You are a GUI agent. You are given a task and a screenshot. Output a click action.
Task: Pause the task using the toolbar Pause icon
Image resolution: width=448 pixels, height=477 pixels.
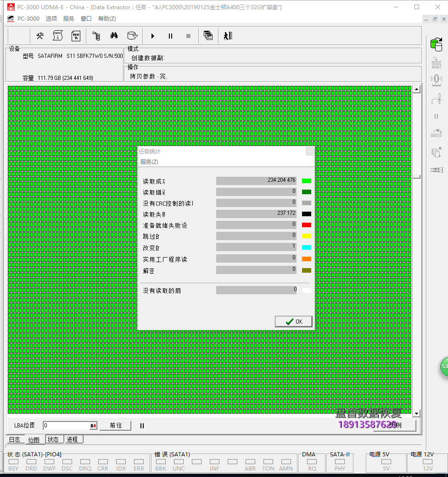(170, 35)
